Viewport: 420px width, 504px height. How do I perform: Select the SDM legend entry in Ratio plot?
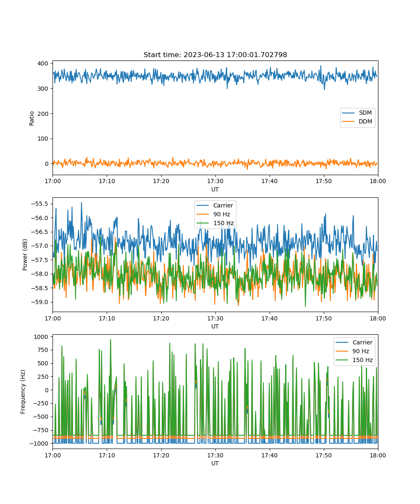[357, 113]
